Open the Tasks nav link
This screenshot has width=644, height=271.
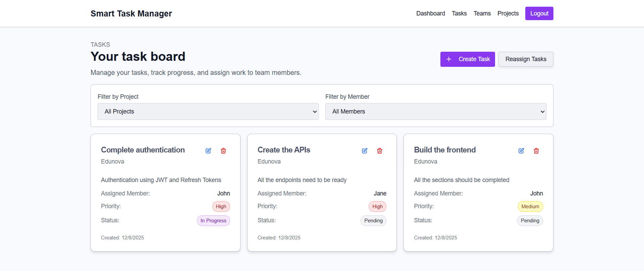click(x=459, y=13)
